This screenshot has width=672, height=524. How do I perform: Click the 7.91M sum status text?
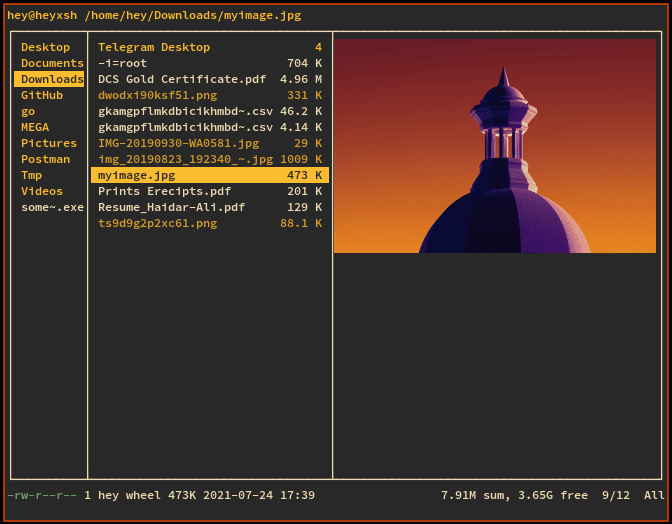[476, 495]
